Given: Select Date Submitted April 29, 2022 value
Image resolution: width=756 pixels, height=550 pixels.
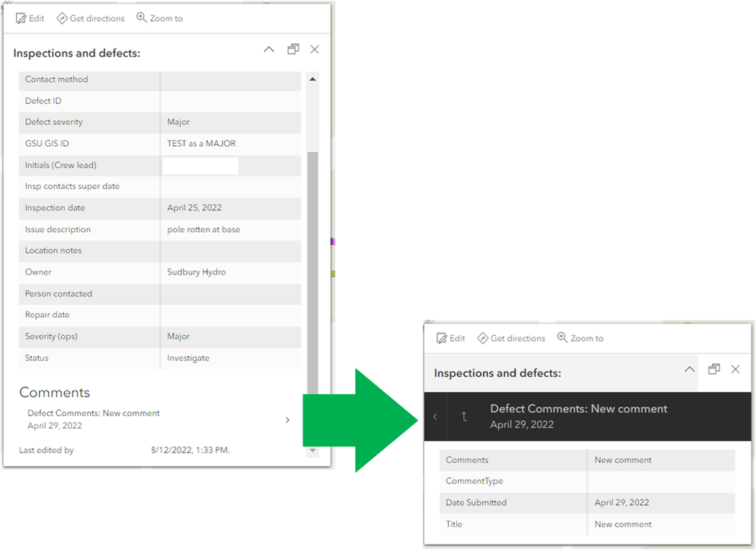Looking at the screenshot, I should tap(622, 502).
